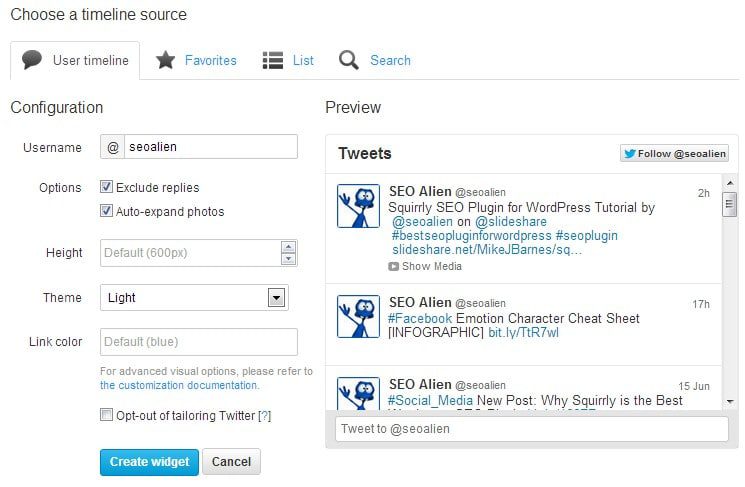Open the #Social_Media hashtag link
Screen dimensions: 745x487
430,401
